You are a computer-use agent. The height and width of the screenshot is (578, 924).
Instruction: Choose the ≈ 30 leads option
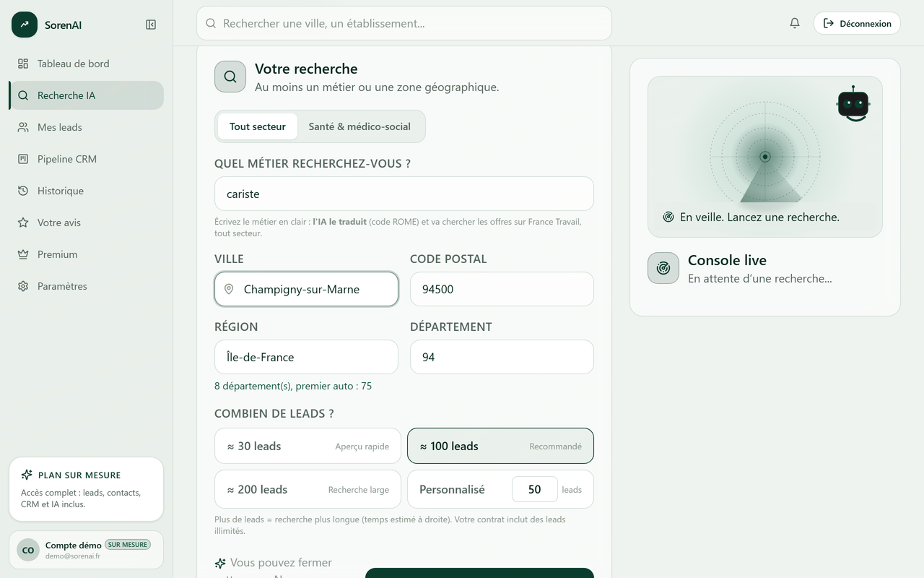pos(308,446)
